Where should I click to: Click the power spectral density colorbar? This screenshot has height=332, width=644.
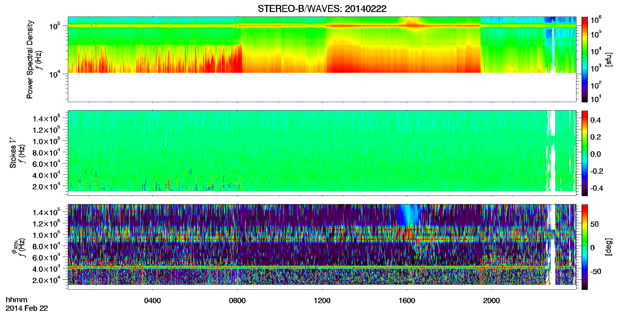pos(585,59)
